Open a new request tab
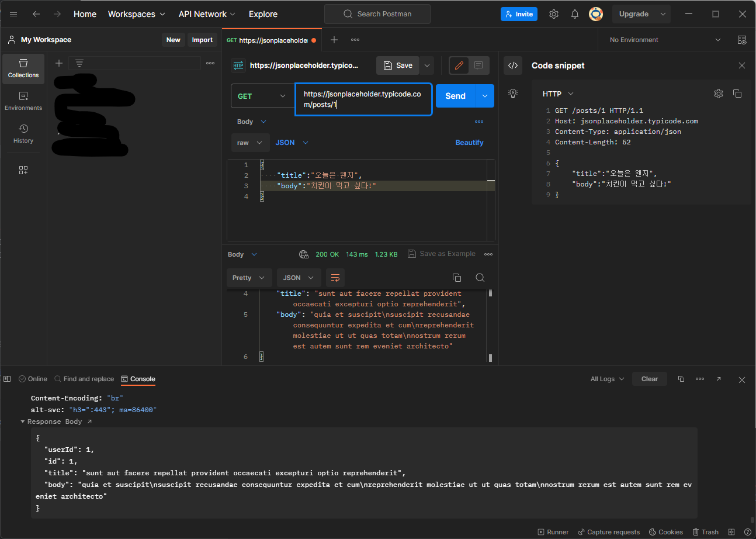Viewport: 756px width, 539px height. [334, 40]
